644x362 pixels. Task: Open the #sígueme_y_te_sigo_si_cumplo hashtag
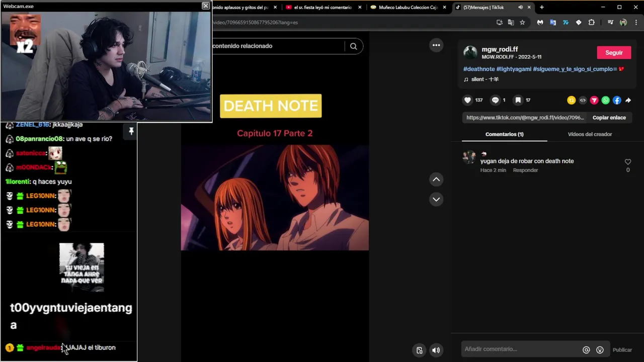pos(575,69)
